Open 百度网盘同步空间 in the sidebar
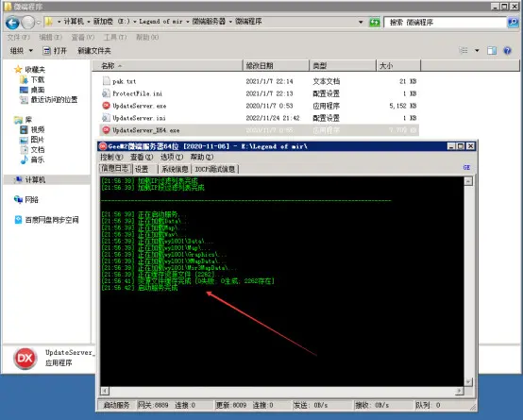Viewport: 523px width, 420px height. pos(52,220)
